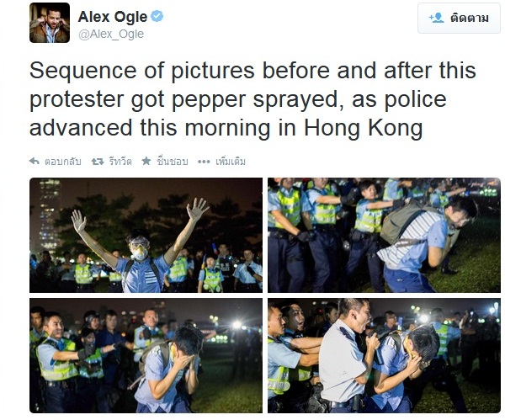Click the ติดตาม follow button
This screenshot has height=420, width=505.
pyautogui.click(x=459, y=18)
